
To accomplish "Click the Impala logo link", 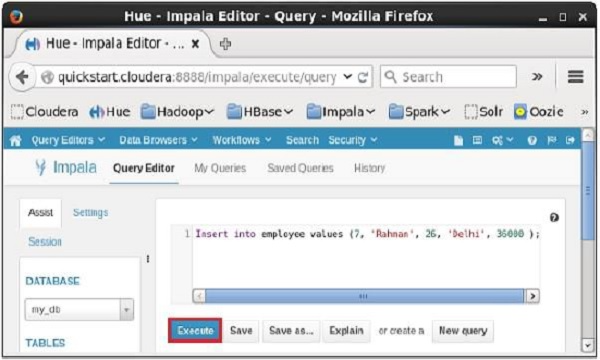I will (66, 168).
